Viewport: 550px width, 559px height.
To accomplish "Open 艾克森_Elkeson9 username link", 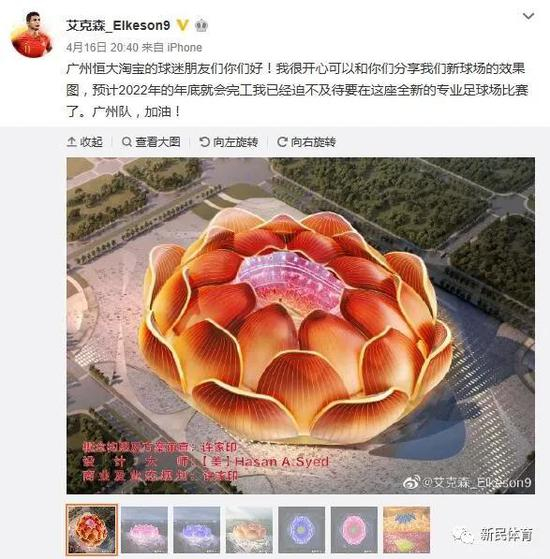I will 118,25.
